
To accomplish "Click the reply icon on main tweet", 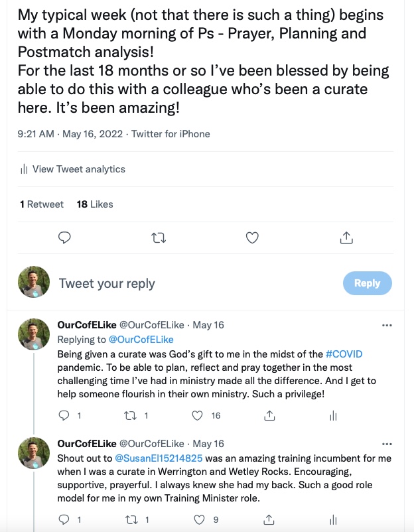I will click(x=64, y=237).
